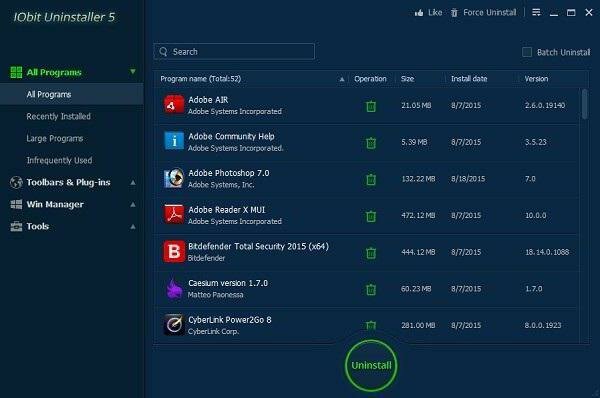Click the trash icon for Adobe Community Help
Screen dimensions: 600x398
click(x=371, y=143)
